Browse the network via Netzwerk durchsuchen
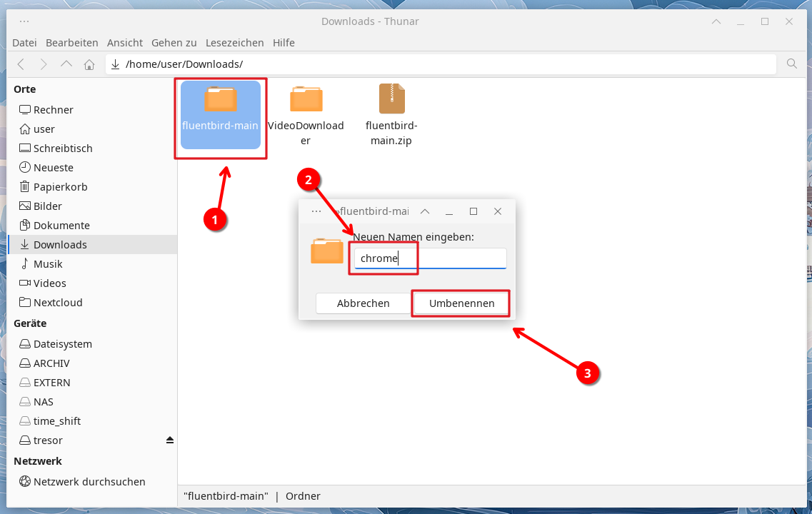812x514 pixels. click(89, 482)
